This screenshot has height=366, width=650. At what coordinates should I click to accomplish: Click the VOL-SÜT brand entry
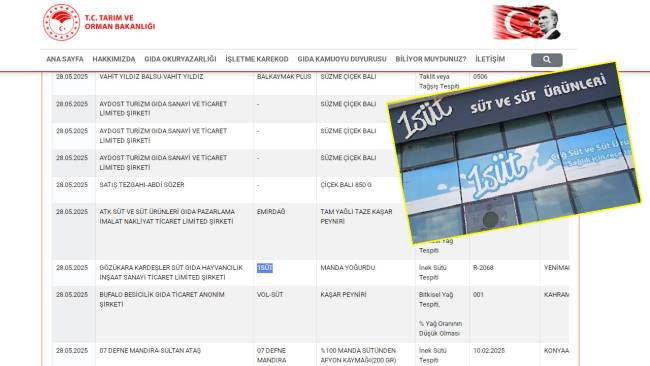pos(270,295)
